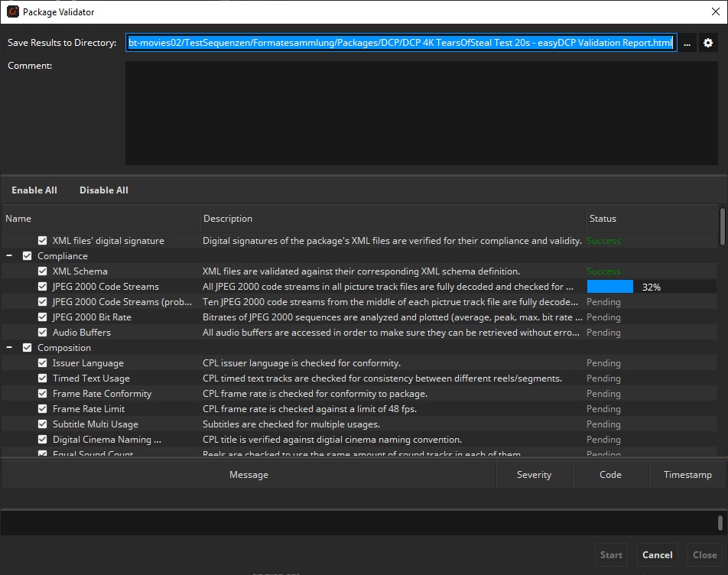
Task: Toggle the JPEG 2000 Bit Rate checkbox
Action: pyautogui.click(x=43, y=317)
